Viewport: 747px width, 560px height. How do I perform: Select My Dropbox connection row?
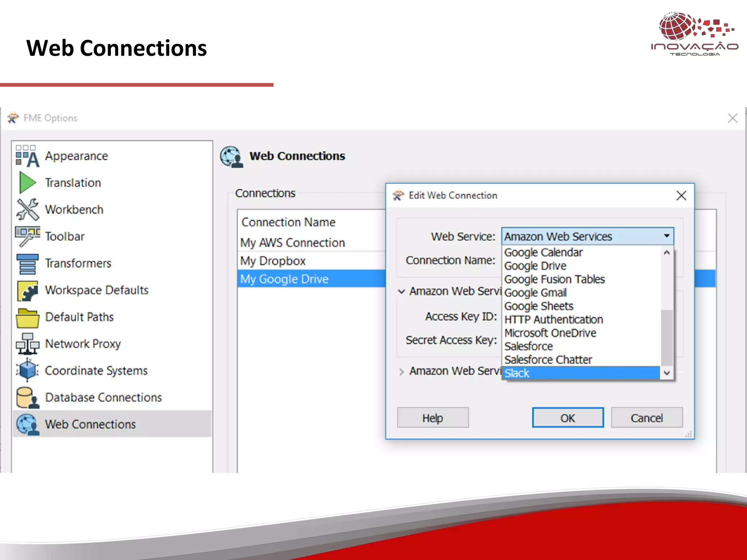[311, 261]
